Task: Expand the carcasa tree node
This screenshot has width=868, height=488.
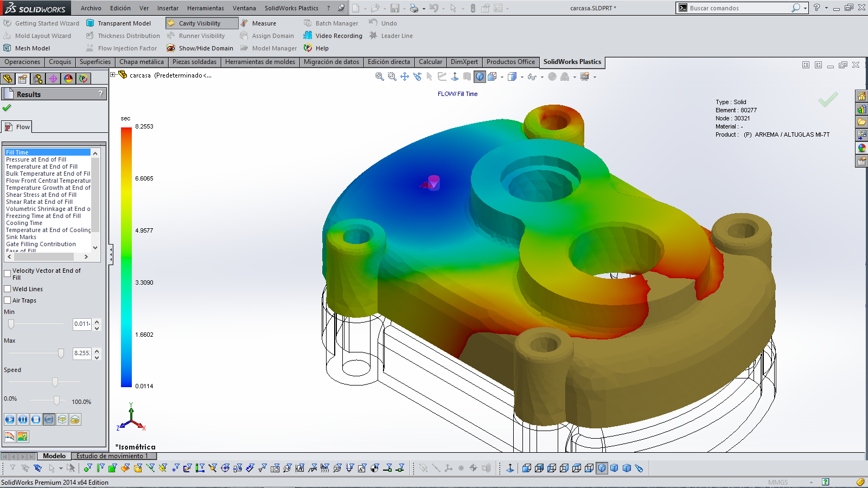Action: click(x=113, y=75)
